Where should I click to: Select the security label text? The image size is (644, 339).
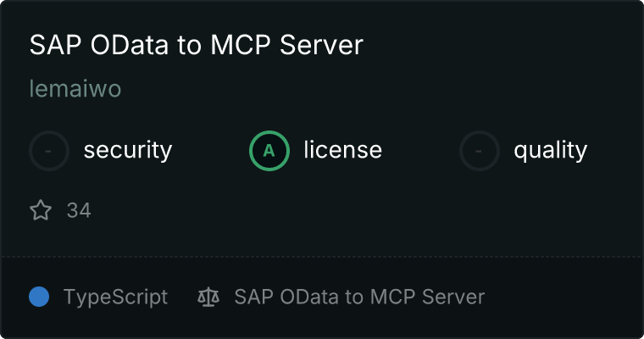point(127,151)
